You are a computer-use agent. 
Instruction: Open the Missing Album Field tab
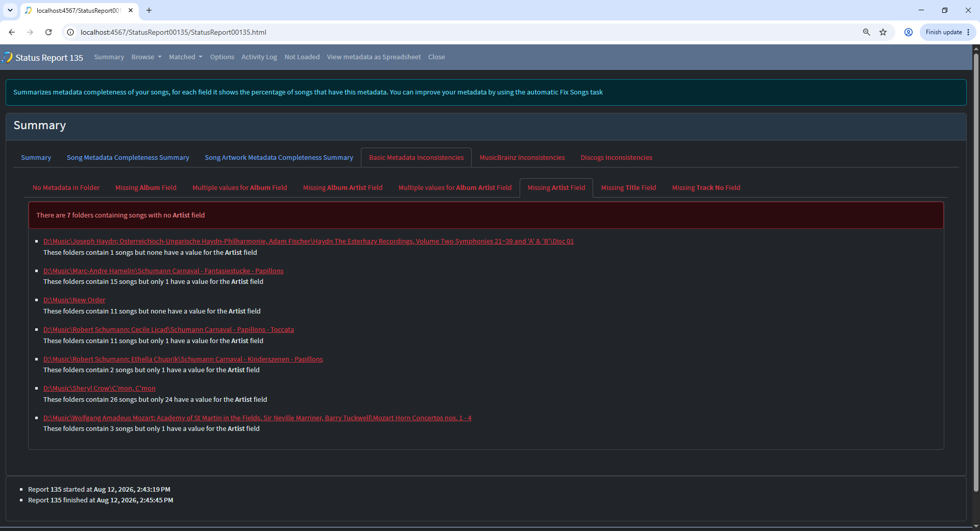click(146, 188)
